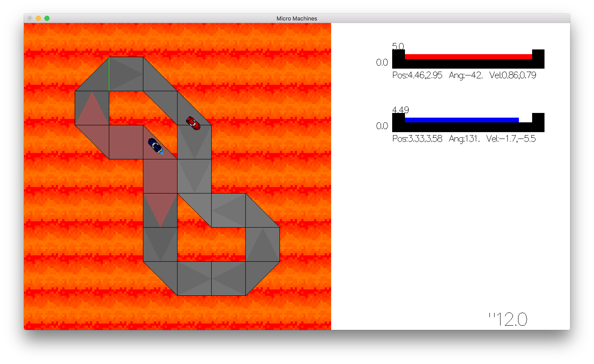Viewport: 594px width, 364px height.
Task: Click the Micro Machines window title
Action: (297, 19)
